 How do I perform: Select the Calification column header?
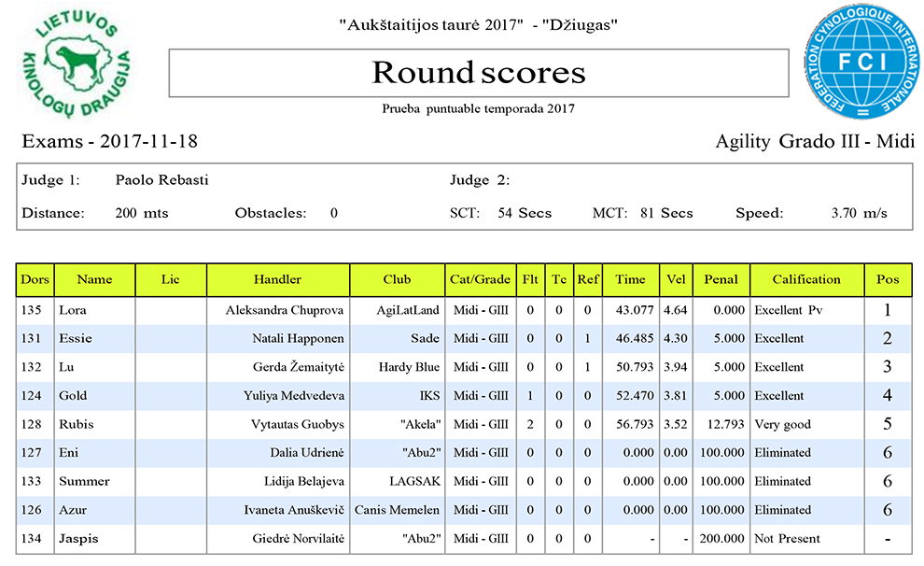806,279
